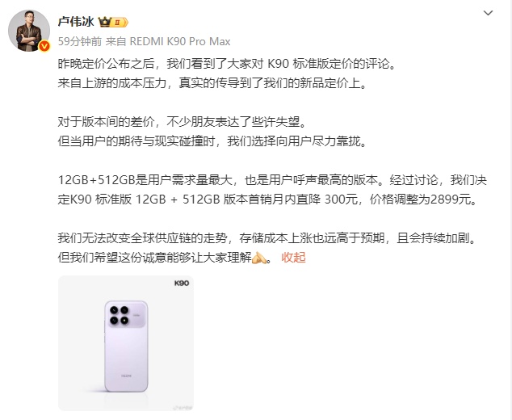The image size is (512, 420).
Task: Click the 来自上游的成本压力 line
Action: point(212,83)
